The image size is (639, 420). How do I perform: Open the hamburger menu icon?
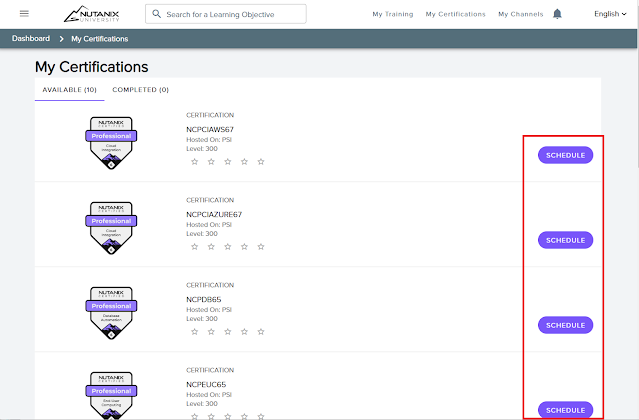coord(24,13)
